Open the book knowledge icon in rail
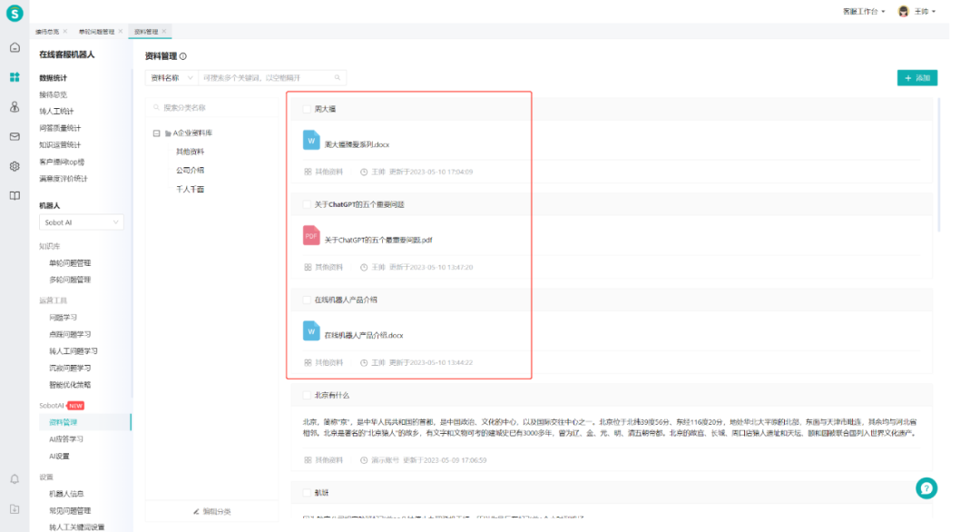 click(x=15, y=196)
